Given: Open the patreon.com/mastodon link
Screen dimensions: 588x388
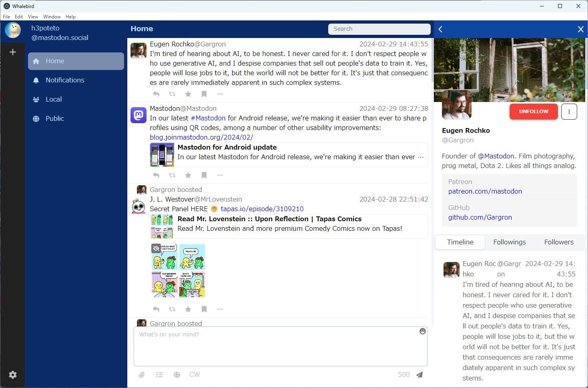Looking at the screenshot, I should tap(485, 191).
